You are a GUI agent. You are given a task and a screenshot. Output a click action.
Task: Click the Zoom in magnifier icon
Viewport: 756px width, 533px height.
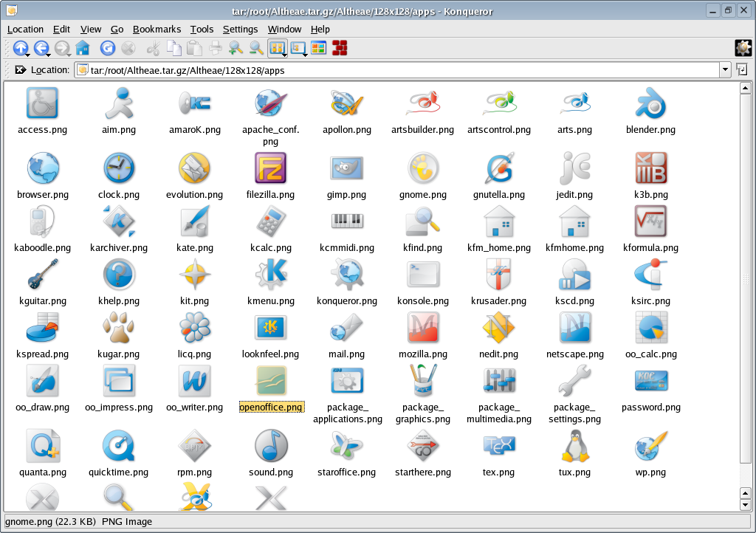(x=236, y=48)
